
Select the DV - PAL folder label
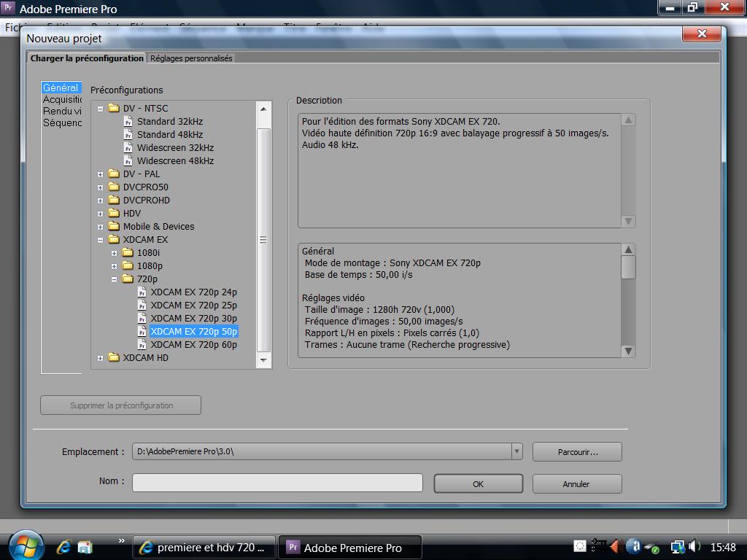(x=142, y=174)
